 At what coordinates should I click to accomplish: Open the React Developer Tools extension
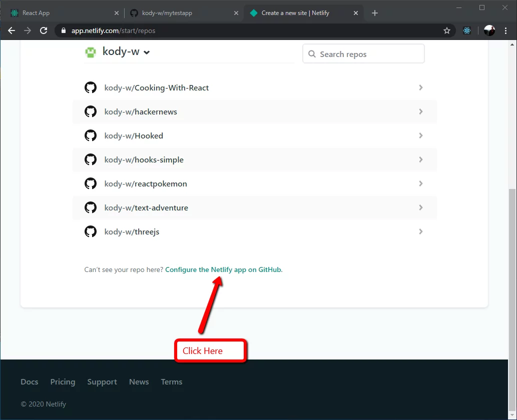click(467, 30)
